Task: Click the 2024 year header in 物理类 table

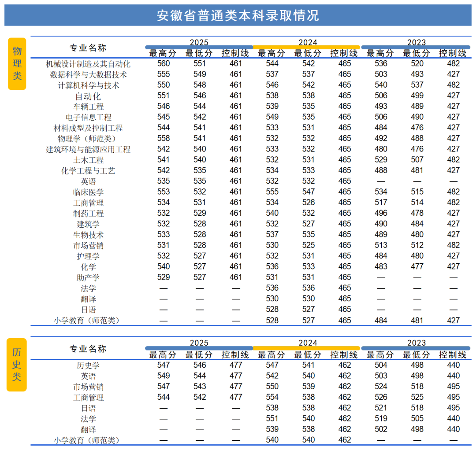Action: (308, 42)
